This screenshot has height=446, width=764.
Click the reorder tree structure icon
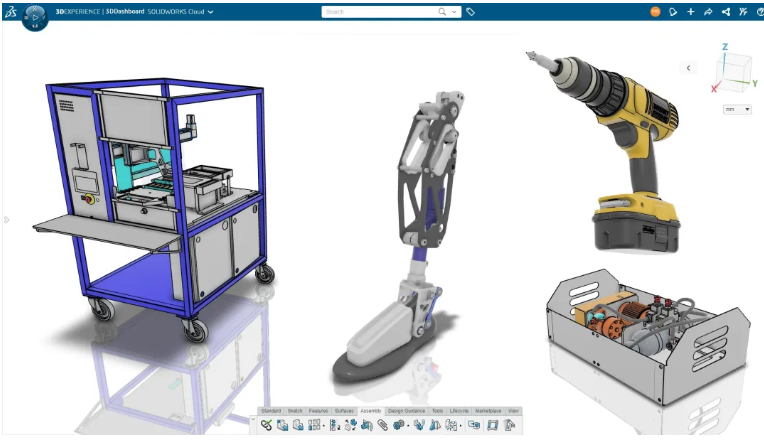(x=335, y=425)
